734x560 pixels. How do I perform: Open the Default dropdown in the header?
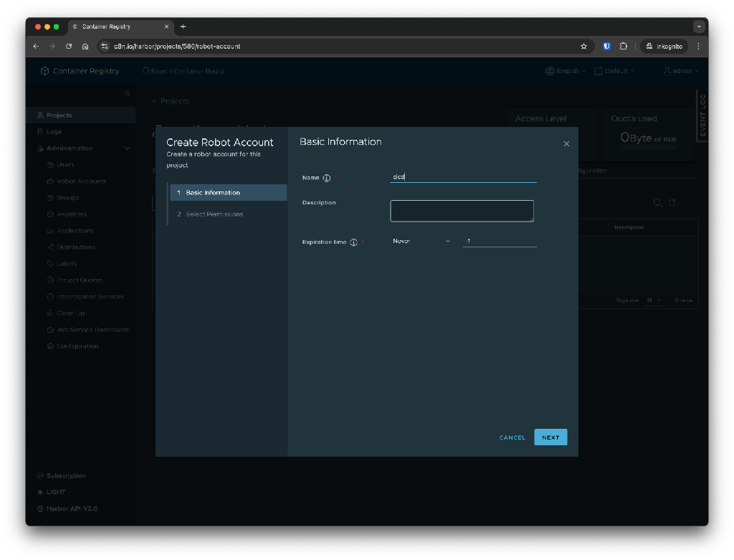[x=614, y=71]
